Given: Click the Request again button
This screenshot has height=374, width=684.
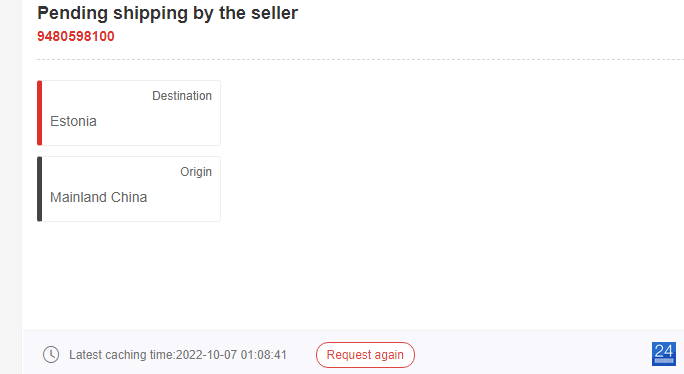Looking at the screenshot, I should point(365,355).
